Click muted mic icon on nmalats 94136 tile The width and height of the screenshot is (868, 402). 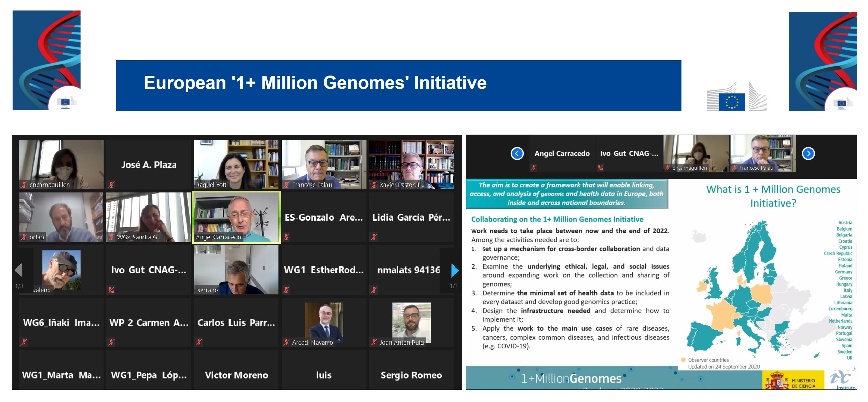click(374, 290)
